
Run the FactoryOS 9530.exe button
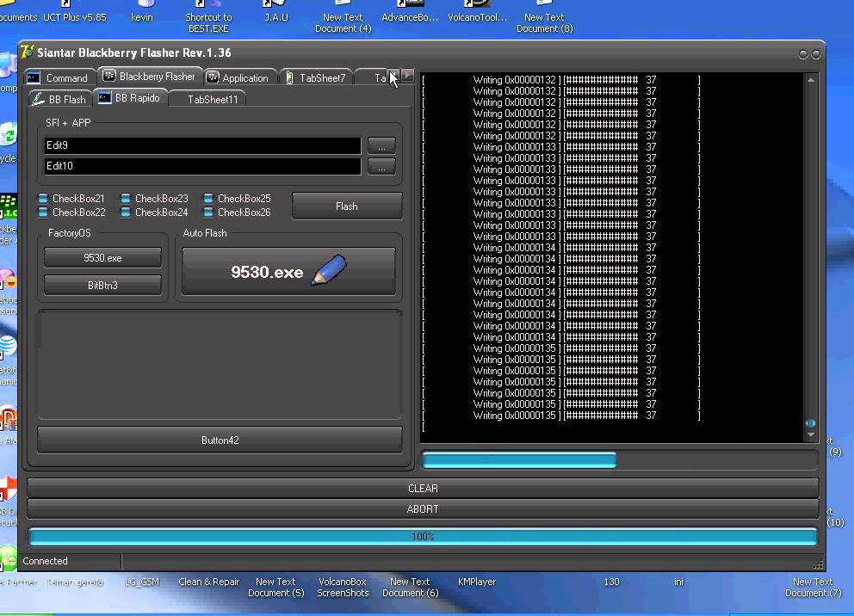tap(102, 257)
